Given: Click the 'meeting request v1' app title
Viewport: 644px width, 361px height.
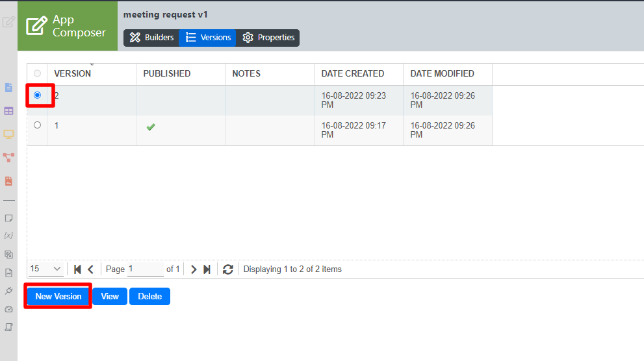Looking at the screenshot, I should click(166, 15).
